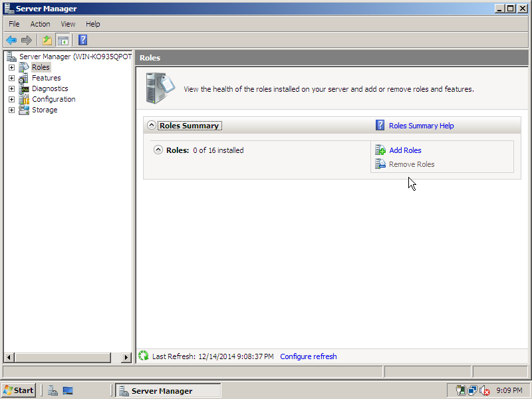
Task: Open the Features node in console tree
Action: (x=46, y=78)
